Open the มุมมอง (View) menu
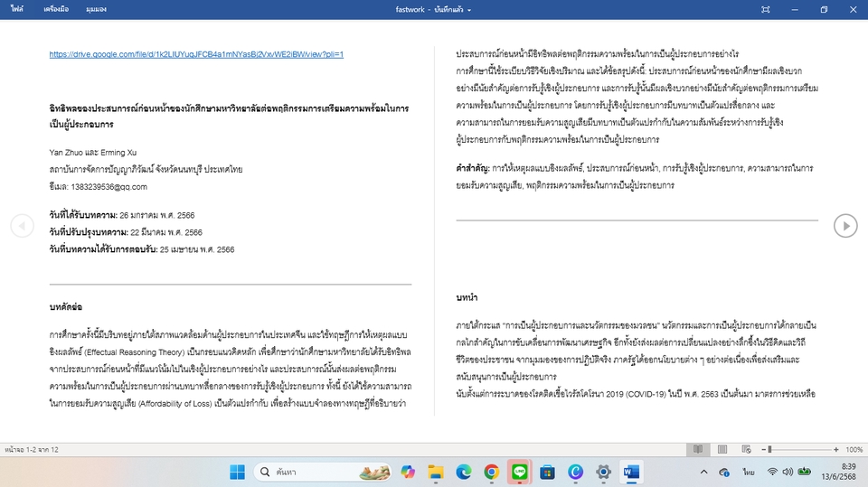Screen dimensions: 868x487 click(96, 9)
